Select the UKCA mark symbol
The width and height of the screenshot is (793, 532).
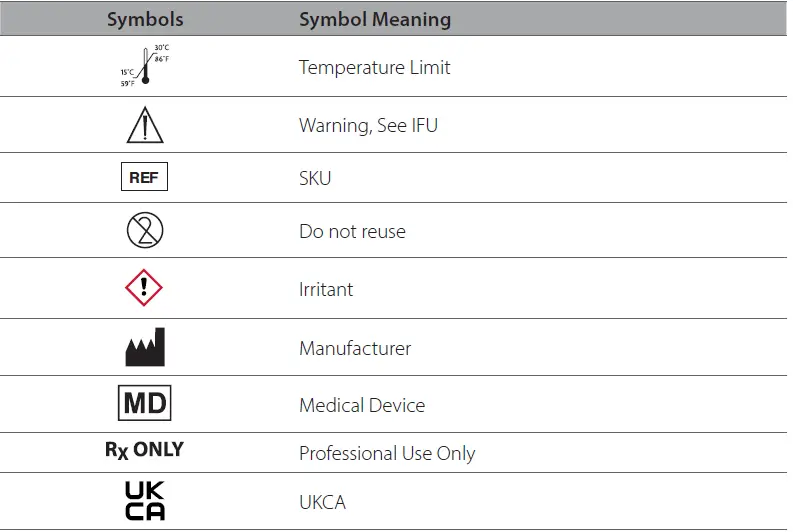[145, 501]
